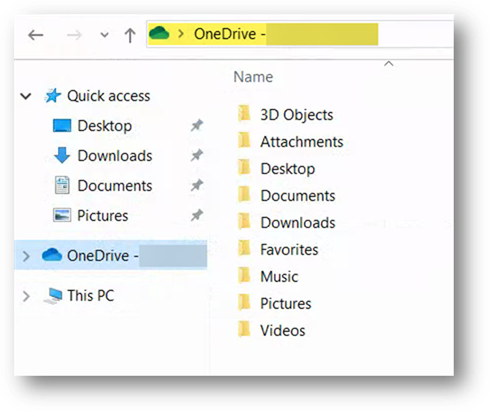
Task: Expand the address bar breadcrumb chevron
Action: pyautogui.click(x=181, y=34)
